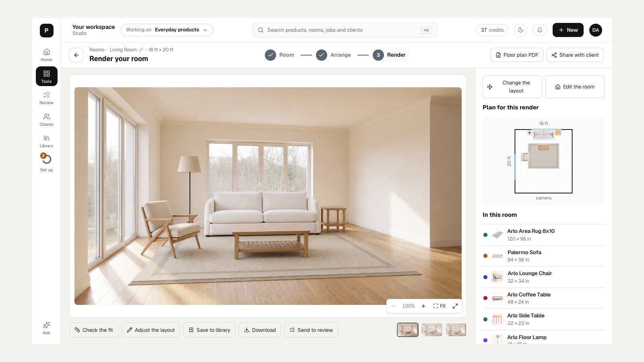
Task: Click Adjust the layout button
Action: pos(151,330)
